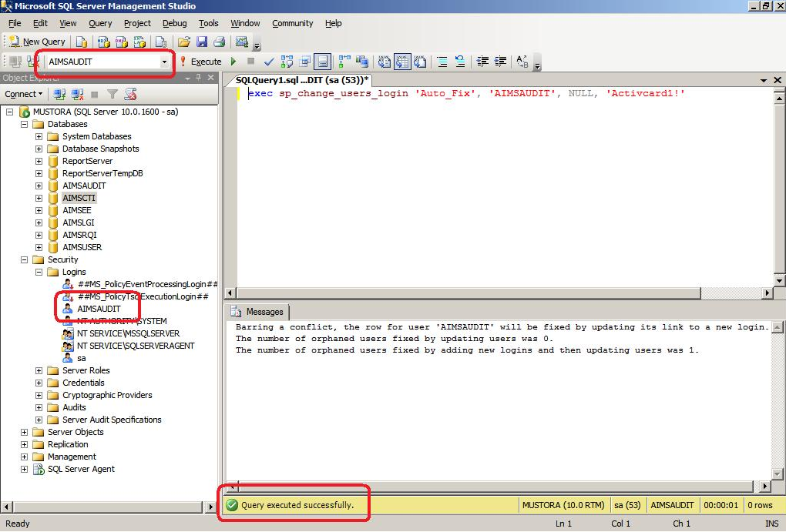The image size is (786, 532).
Task: Expand the AIMSAUDIT database node
Action: 39,186
